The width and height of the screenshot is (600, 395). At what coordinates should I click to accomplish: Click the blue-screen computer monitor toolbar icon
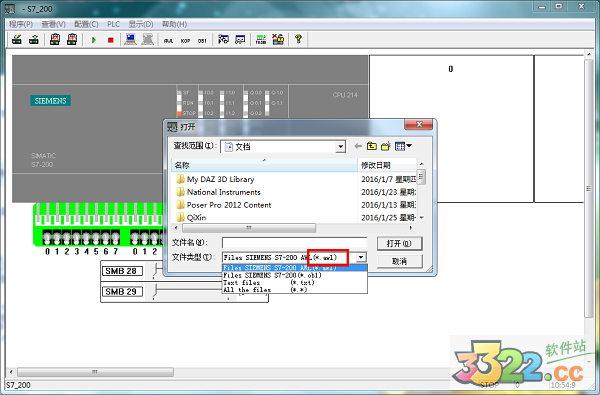tap(130, 39)
